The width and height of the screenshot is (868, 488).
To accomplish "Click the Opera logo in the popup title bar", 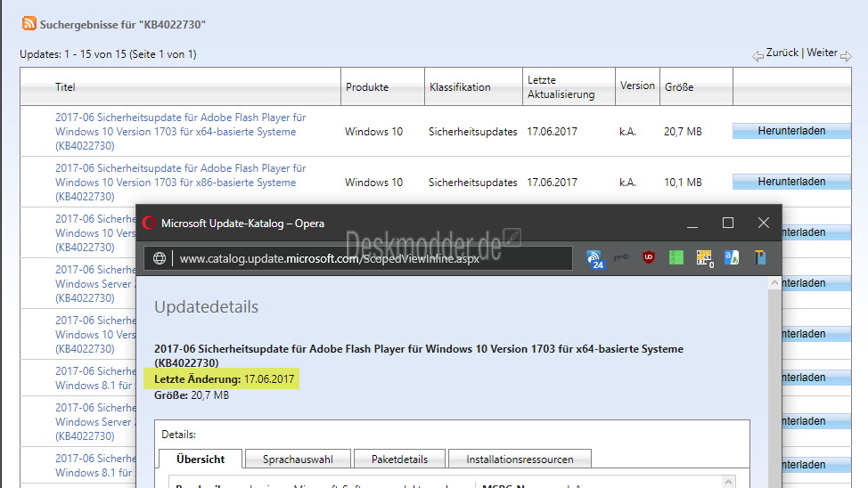I will tap(148, 223).
